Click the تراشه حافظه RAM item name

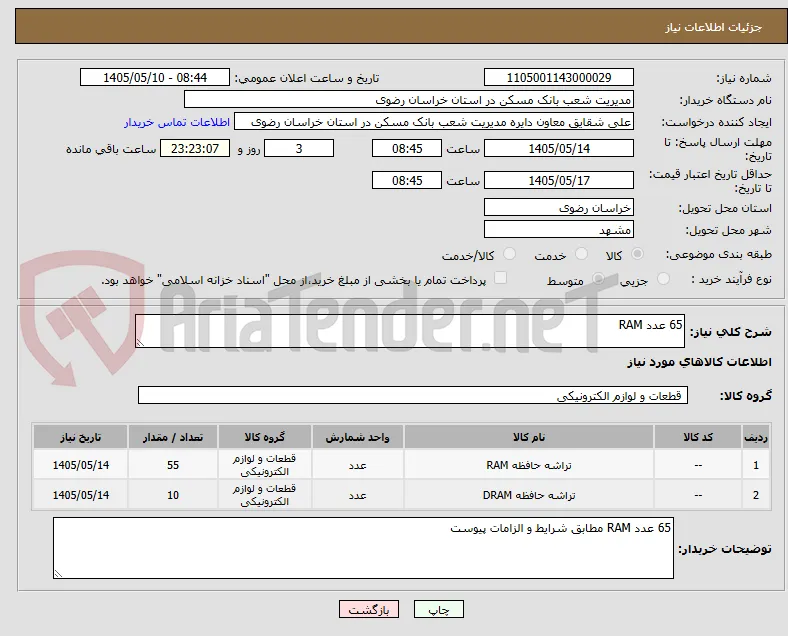529,465
